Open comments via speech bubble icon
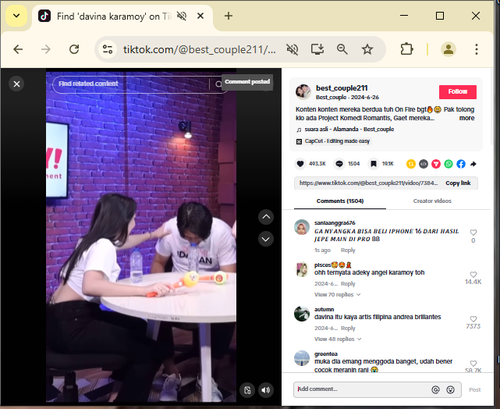The height and width of the screenshot is (409, 500). click(x=339, y=164)
